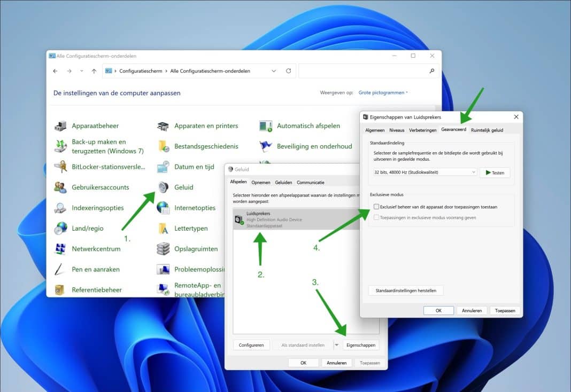Open the 'Grote pictogrammen' view dropdown
Viewport: 571px width, 392px height.
click(x=383, y=92)
